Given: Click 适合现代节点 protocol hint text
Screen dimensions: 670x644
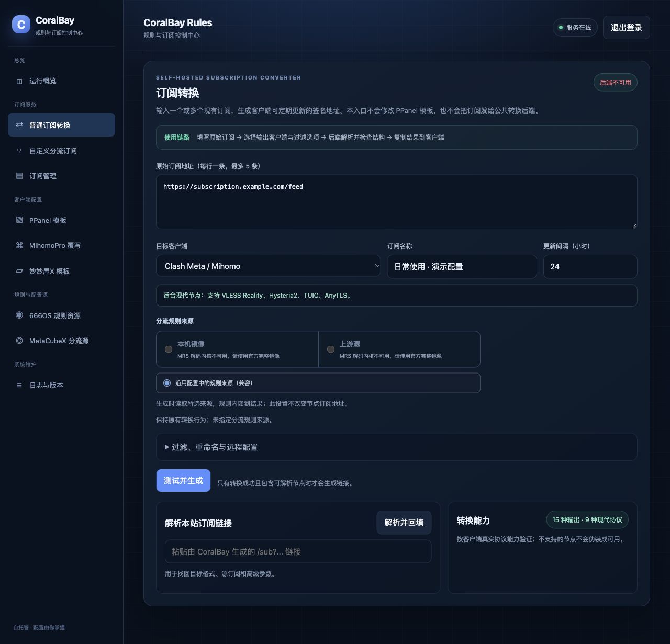Looking at the screenshot, I should click(x=258, y=296).
